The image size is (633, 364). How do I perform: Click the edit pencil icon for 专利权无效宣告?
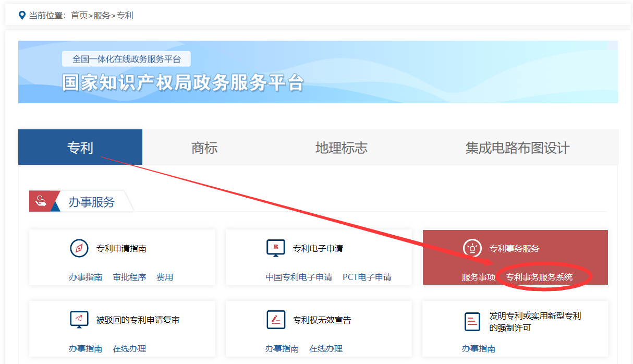[276, 320]
